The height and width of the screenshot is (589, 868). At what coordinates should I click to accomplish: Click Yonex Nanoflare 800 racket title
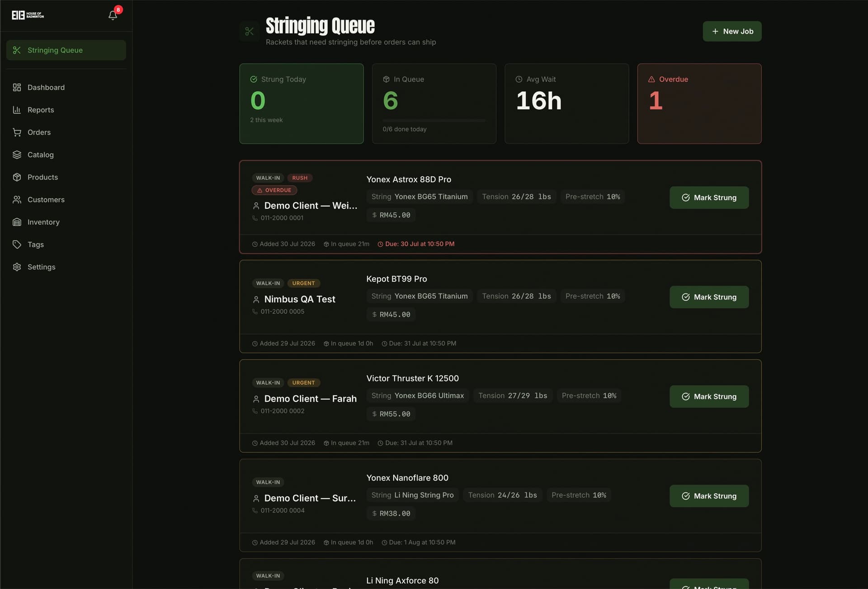(407, 478)
